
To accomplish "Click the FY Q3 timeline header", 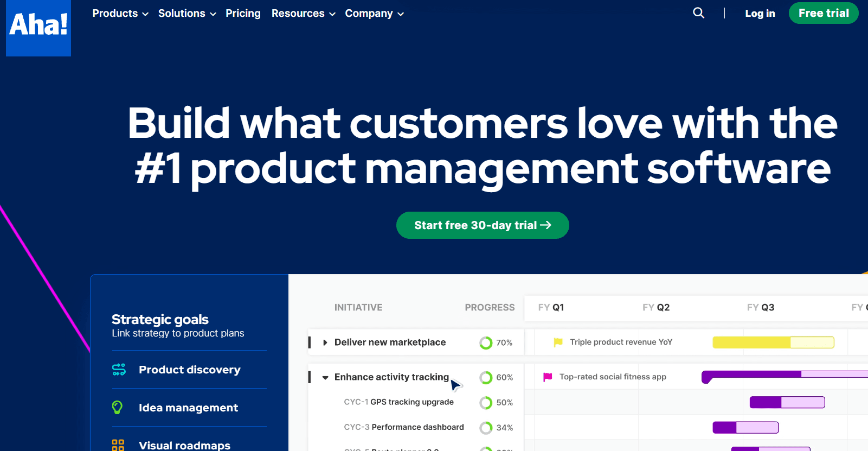I will [x=761, y=308].
